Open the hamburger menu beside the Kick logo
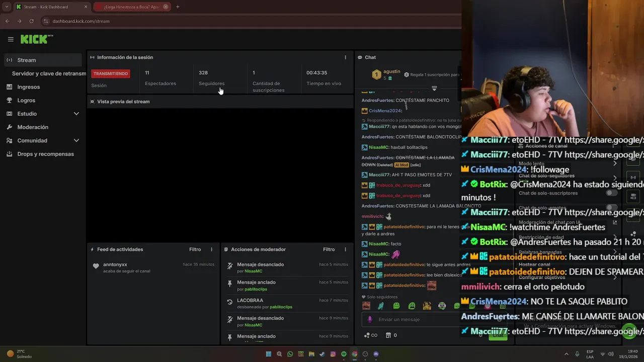644x362 pixels. tap(11, 39)
